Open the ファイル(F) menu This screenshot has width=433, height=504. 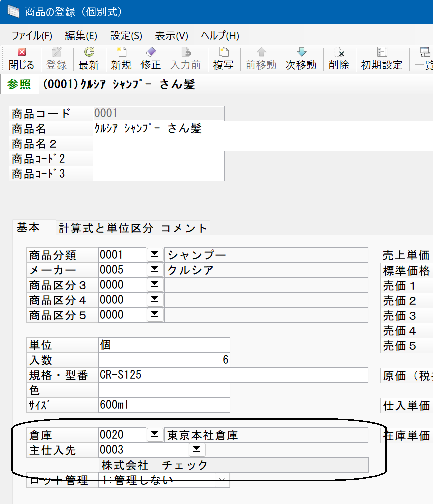click(x=32, y=35)
